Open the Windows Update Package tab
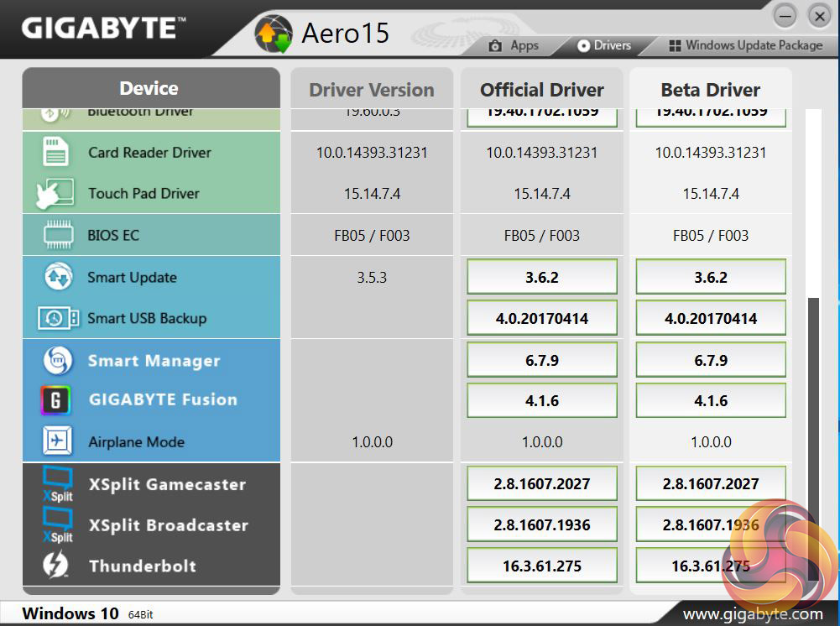The image size is (840, 626). point(745,45)
